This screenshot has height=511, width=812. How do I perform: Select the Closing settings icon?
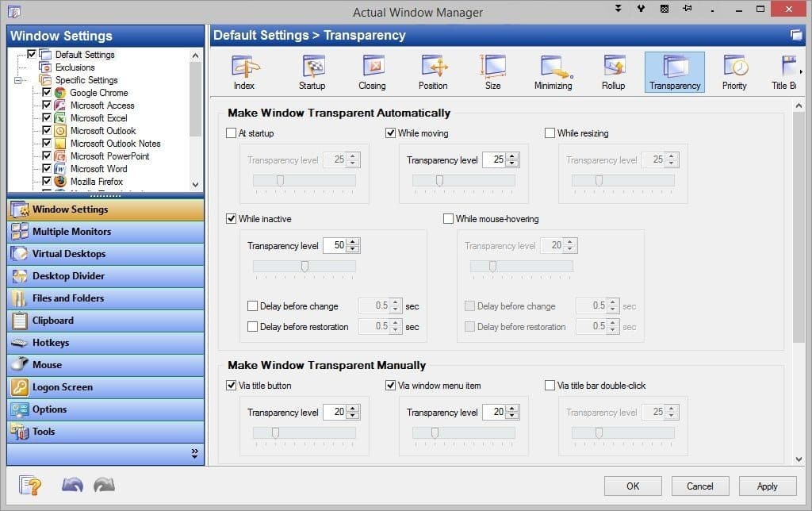pos(373,70)
